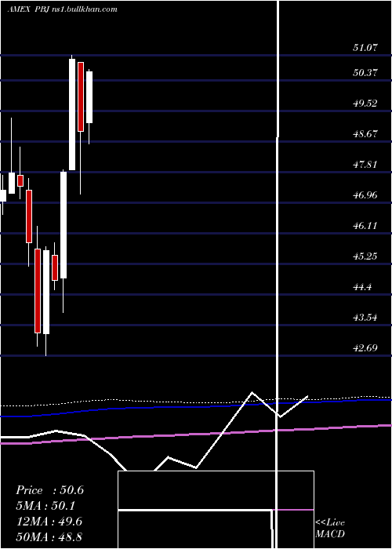The width and height of the screenshot is (392, 549).
Task: Click the 43.54 price level label
Action: click(365, 318)
